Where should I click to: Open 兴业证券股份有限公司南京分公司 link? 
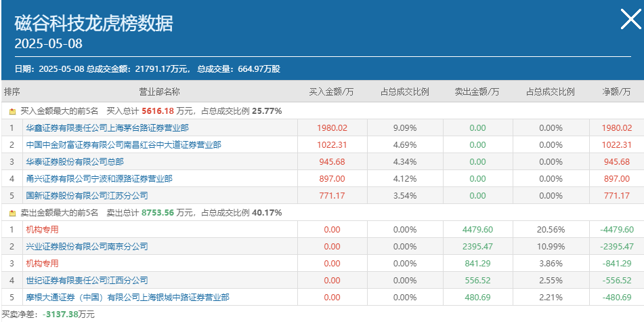tap(87, 246)
